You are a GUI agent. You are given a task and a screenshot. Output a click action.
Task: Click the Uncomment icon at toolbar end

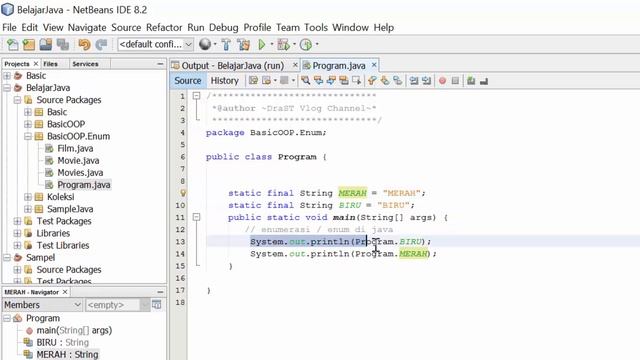tap(484, 81)
